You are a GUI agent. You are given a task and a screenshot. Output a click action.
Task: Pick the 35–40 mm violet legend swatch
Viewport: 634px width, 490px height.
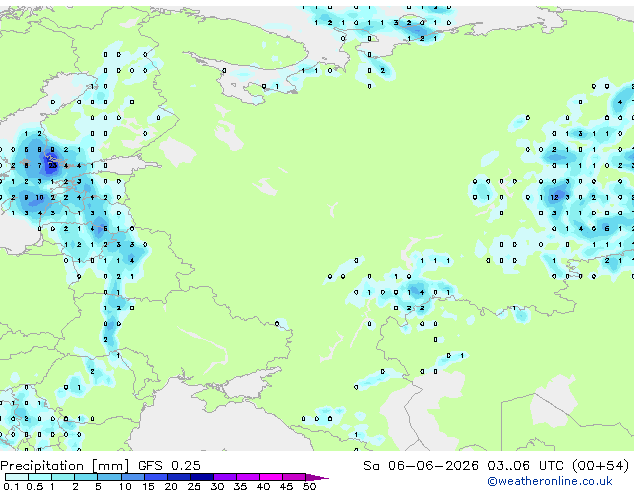247,477
